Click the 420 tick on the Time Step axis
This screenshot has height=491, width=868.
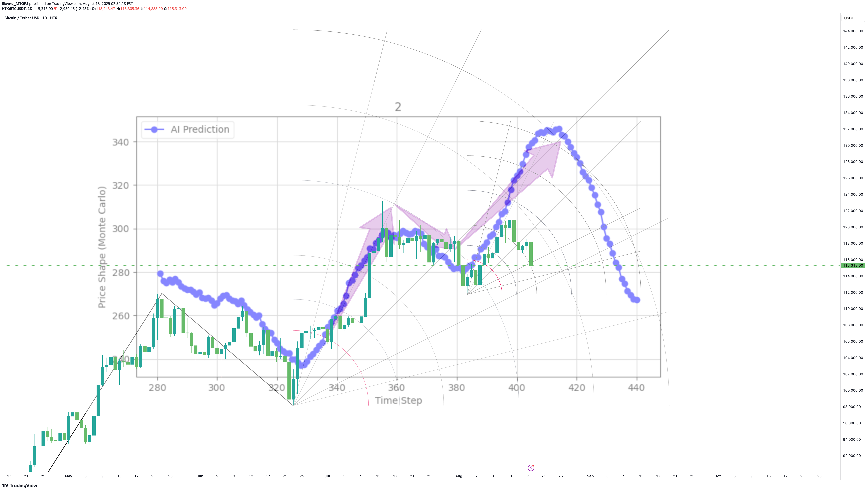pos(577,388)
